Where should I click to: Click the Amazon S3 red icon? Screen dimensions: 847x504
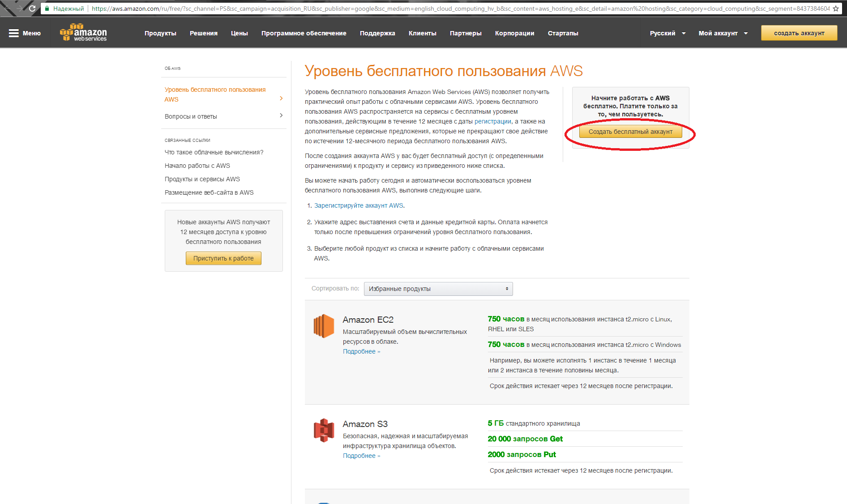pos(324,430)
